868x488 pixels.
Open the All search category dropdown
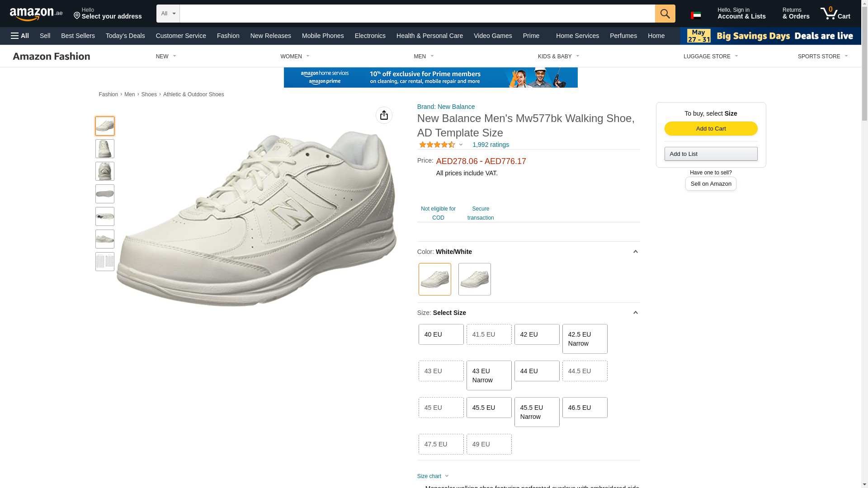click(x=168, y=14)
